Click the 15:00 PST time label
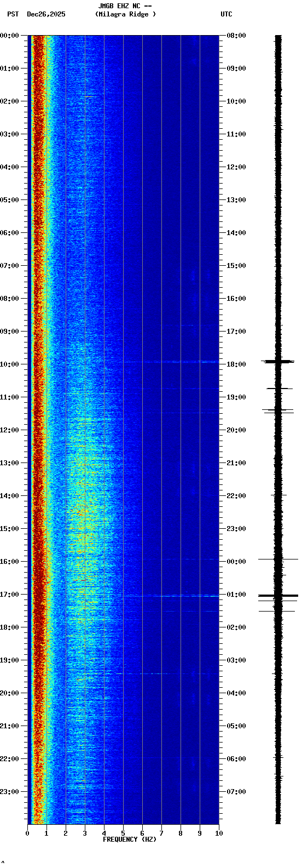302x868 pixels. 10,529
